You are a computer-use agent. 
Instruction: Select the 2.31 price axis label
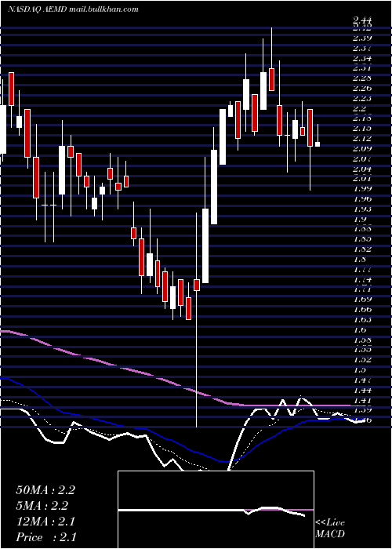tap(362, 68)
